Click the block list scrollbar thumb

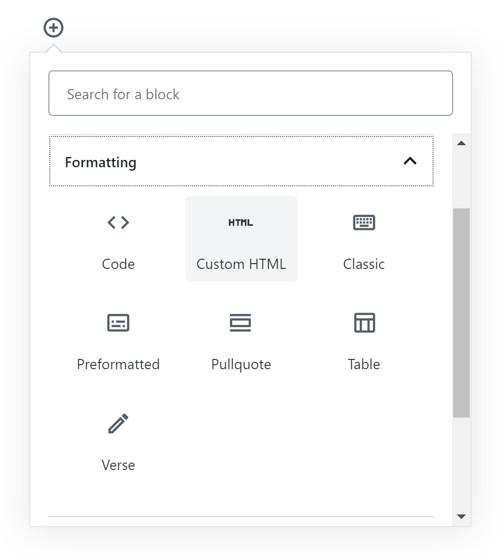pyautogui.click(x=461, y=313)
